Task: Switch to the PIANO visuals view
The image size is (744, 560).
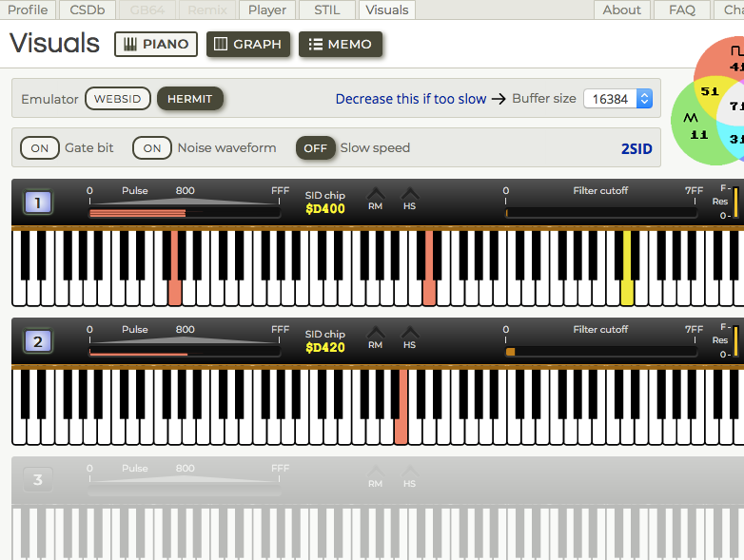Action: [x=156, y=44]
